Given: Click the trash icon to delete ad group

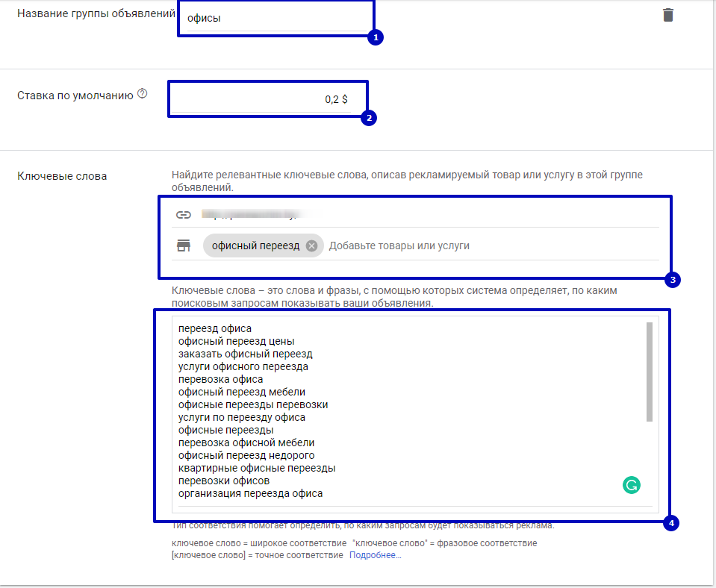Looking at the screenshot, I should pyautogui.click(x=668, y=15).
